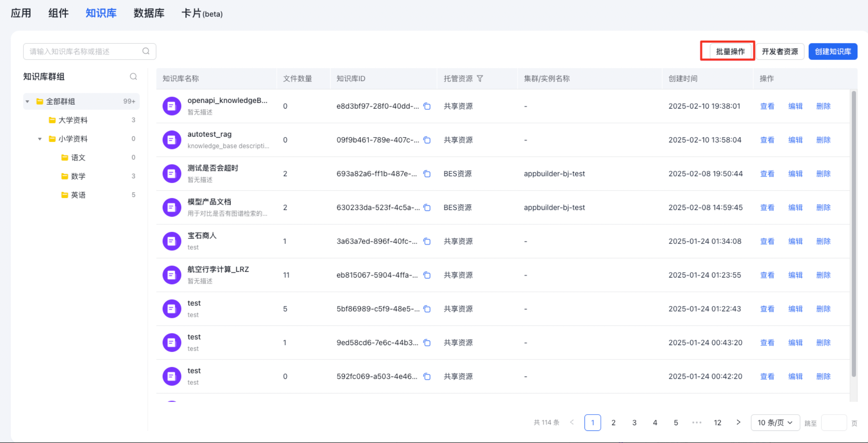Click the folder icon of 英语
This screenshot has height=443, width=868.
click(65, 195)
